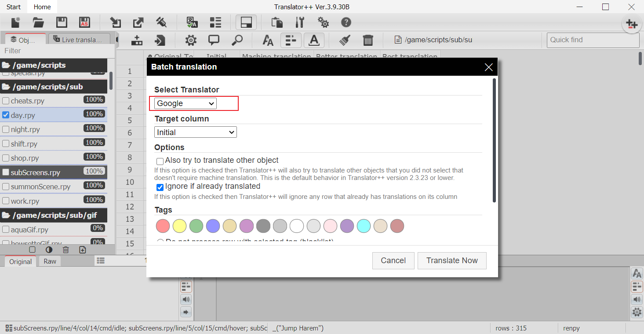Open the Select Translator Google dropdown

(x=186, y=103)
